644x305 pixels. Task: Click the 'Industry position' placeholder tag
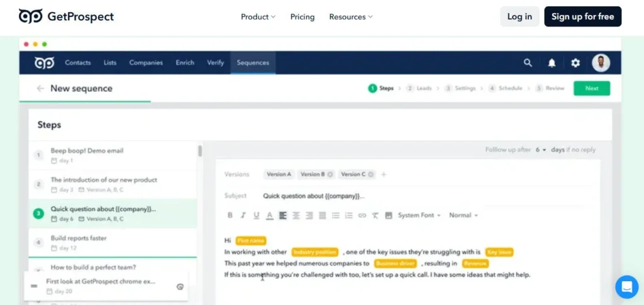[315, 252]
